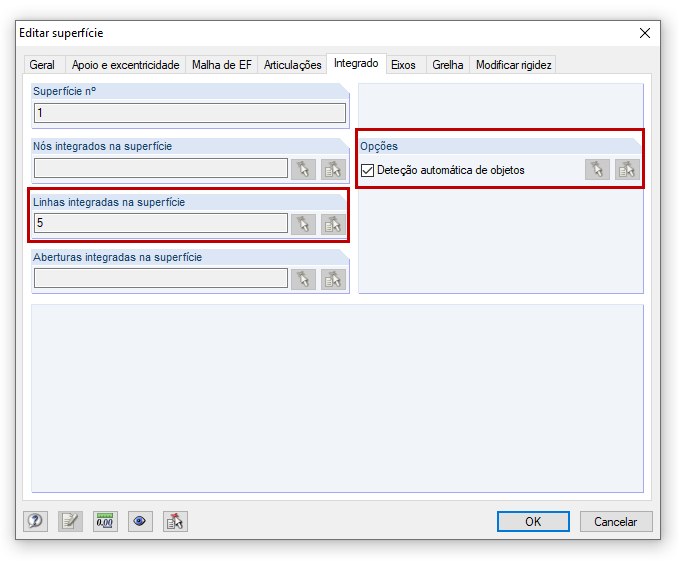The width and height of the screenshot is (678, 565).
Task: Click the eye view icon
Action: click(140, 521)
